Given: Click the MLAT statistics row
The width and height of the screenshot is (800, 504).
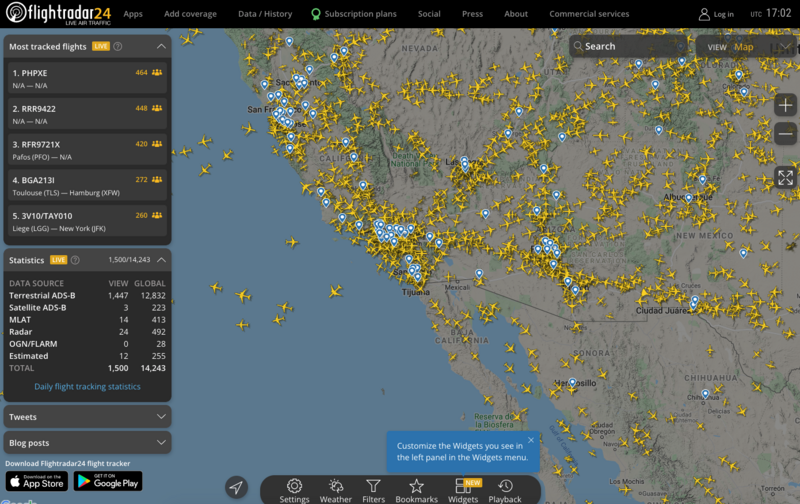Looking at the screenshot, I should pos(87,320).
